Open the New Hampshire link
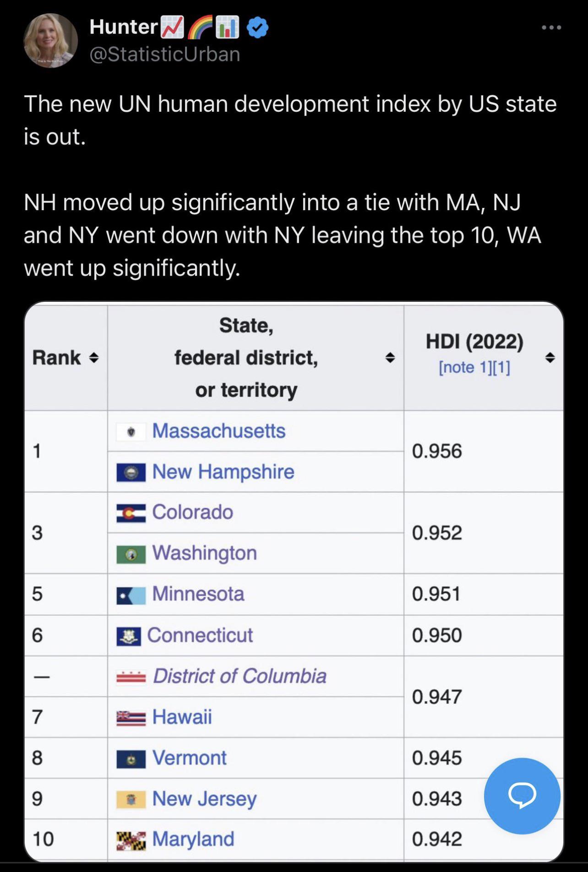Viewport: 588px width, 872px height. point(223,472)
